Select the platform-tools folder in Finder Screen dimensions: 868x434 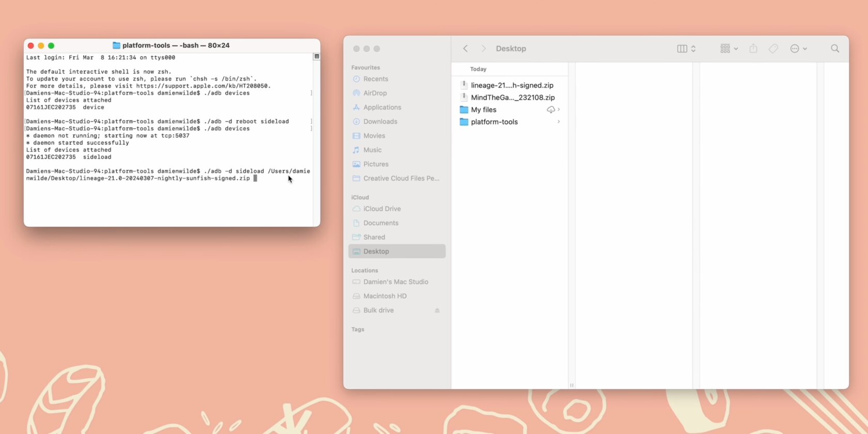pos(509,122)
